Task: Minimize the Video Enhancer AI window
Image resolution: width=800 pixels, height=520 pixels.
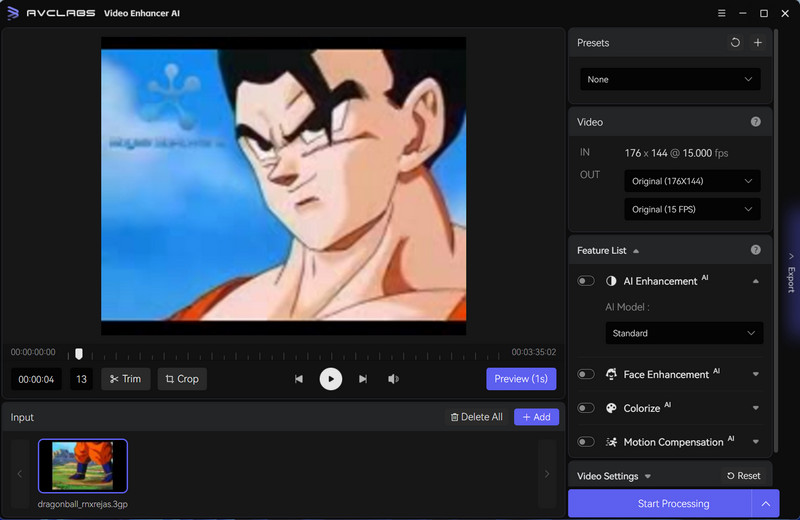Action: pyautogui.click(x=743, y=13)
